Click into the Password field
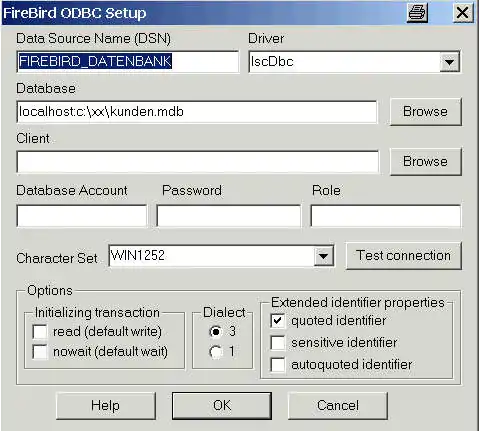Image resolution: width=479 pixels, height=431 pixels. pyautogui.click(x=229, y=216)
